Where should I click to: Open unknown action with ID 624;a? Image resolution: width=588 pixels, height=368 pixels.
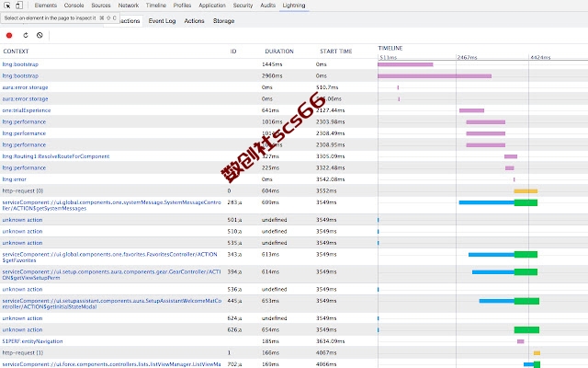coord(22,318)
